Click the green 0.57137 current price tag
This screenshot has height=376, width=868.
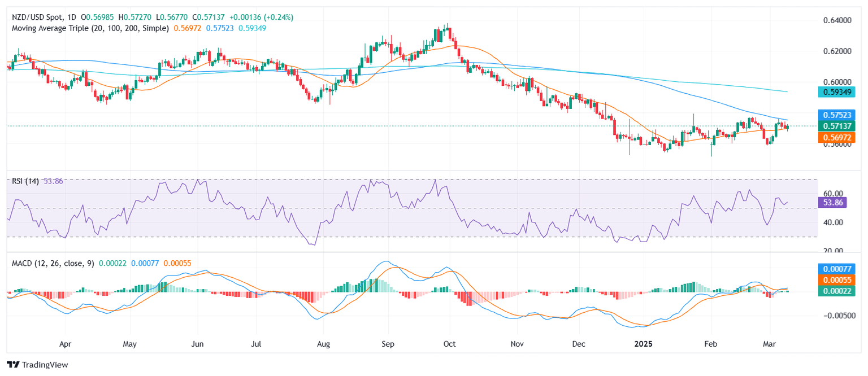[x=840, y=125]
